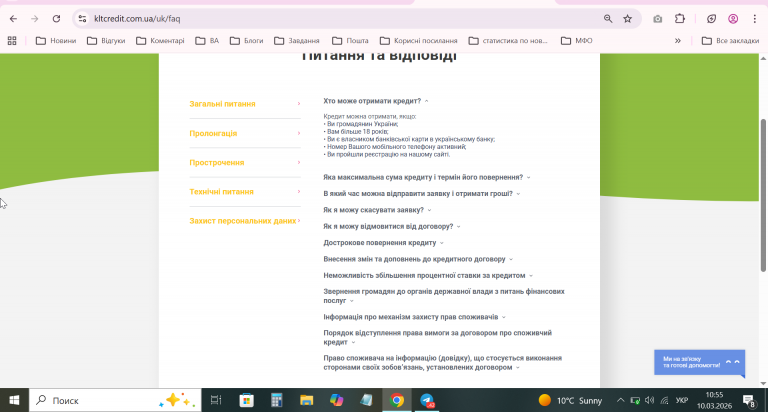
Task: Open the Коментарі bookmark folder
Action: click(160, 41)
